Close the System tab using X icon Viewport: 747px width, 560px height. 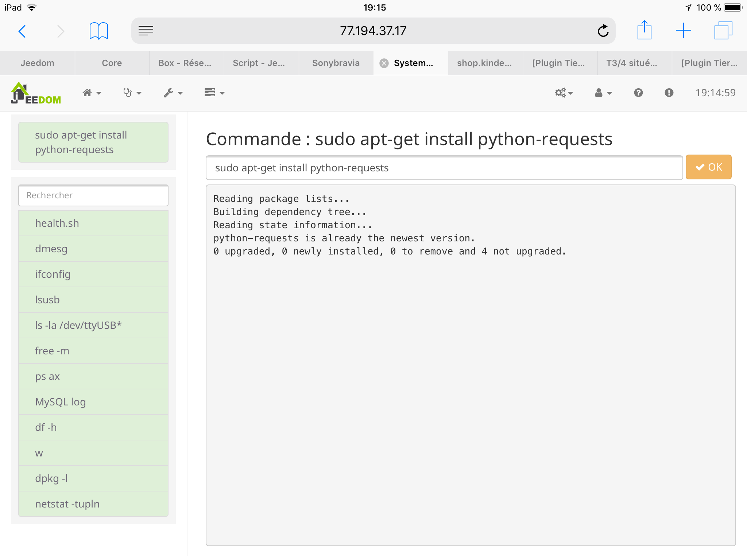tap(384, 63)
